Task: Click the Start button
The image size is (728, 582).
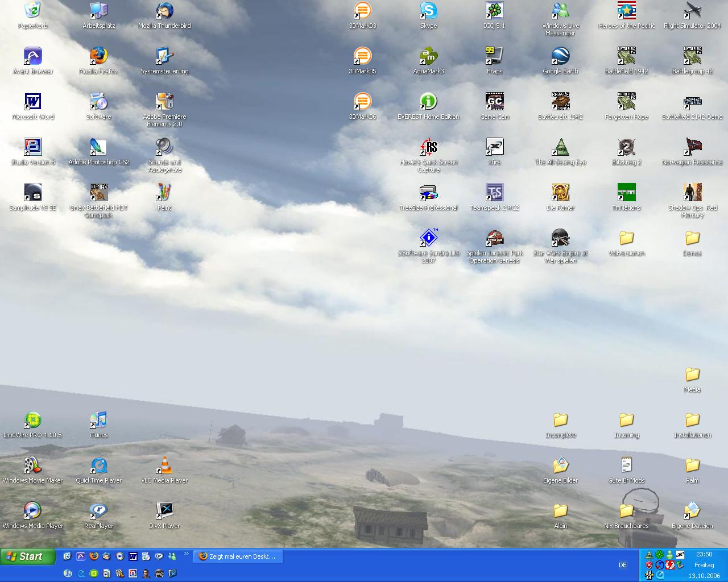Action: pyautogui.click(x=28, y=556)
